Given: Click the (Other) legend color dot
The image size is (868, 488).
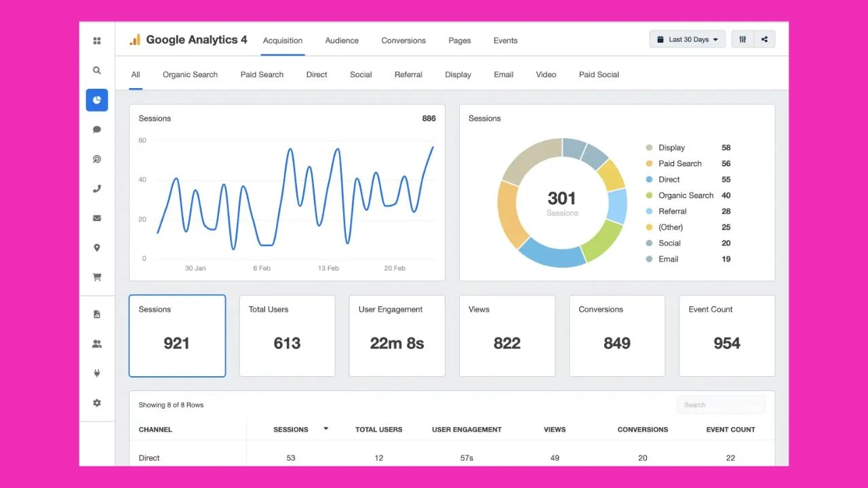Looking at the screenshot, I should 649,227.
